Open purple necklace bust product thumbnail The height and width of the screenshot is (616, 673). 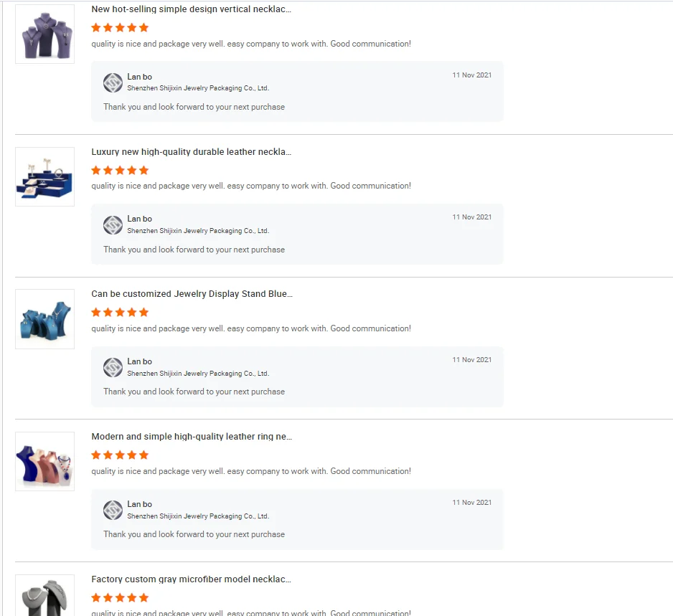44,34
